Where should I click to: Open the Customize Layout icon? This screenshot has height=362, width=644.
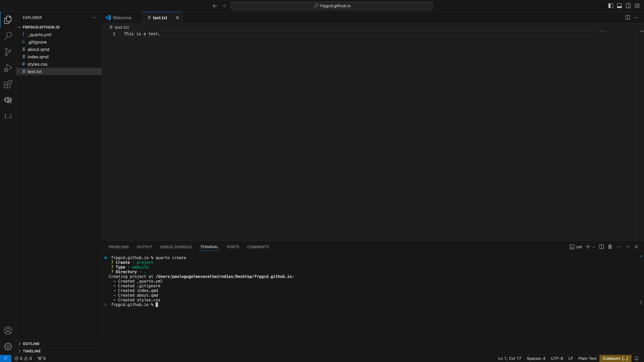(x=637, y=6)
